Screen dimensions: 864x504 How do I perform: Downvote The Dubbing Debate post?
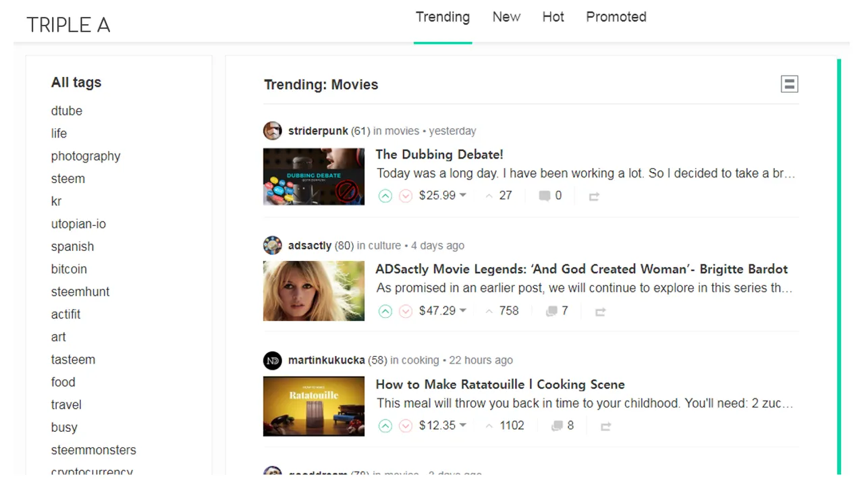pos(406,196)
